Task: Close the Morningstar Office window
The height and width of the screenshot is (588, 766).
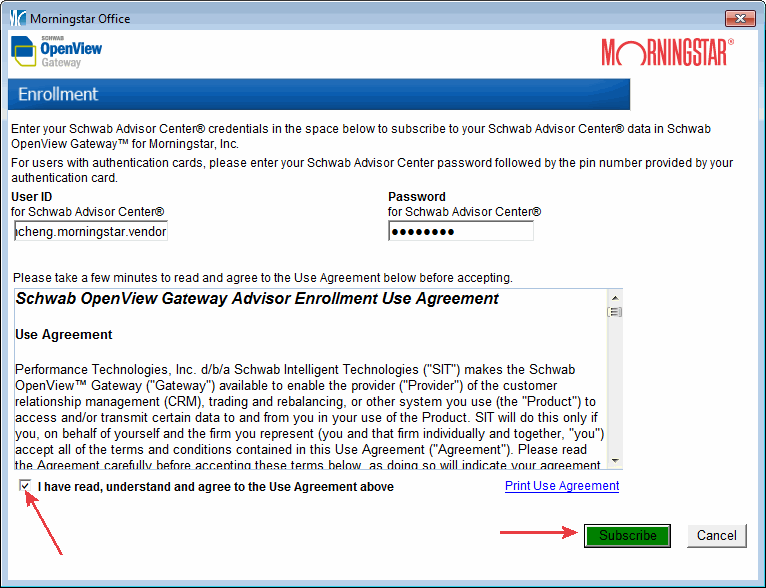Action: click(738, 18)
